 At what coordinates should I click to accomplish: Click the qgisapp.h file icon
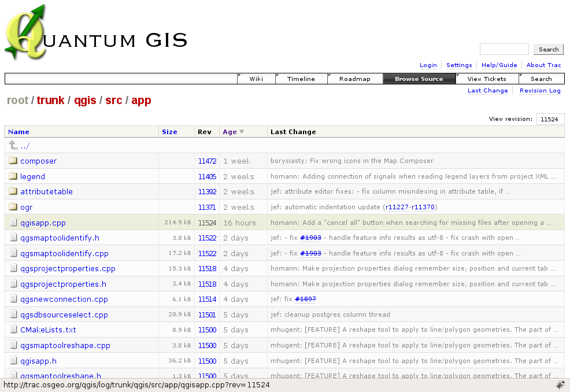13,361
